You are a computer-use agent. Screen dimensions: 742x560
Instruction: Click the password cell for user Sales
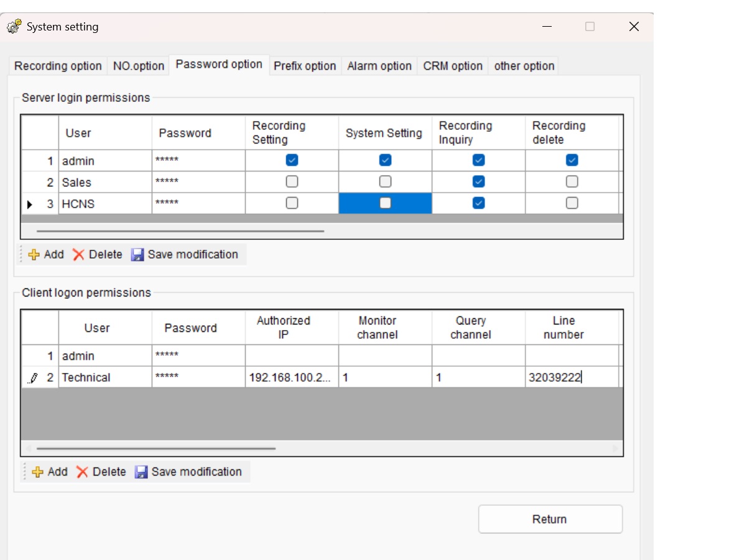pyautogui.click(x=198, y=182)
